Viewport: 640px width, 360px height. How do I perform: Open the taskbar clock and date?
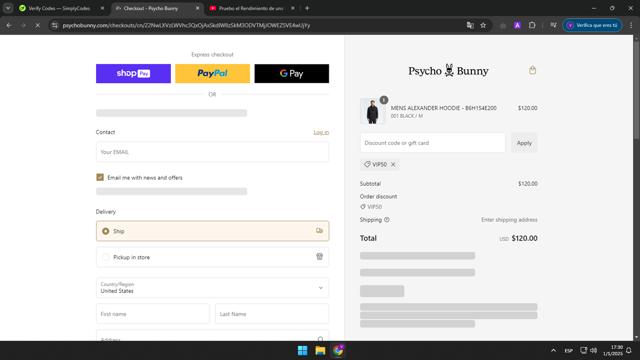(613, 351)
